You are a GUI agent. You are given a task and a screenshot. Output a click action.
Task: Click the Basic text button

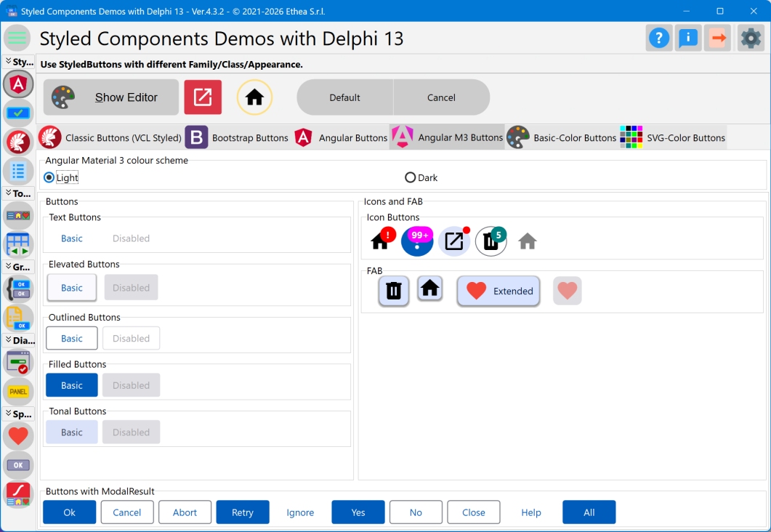[x=72, y=238]
